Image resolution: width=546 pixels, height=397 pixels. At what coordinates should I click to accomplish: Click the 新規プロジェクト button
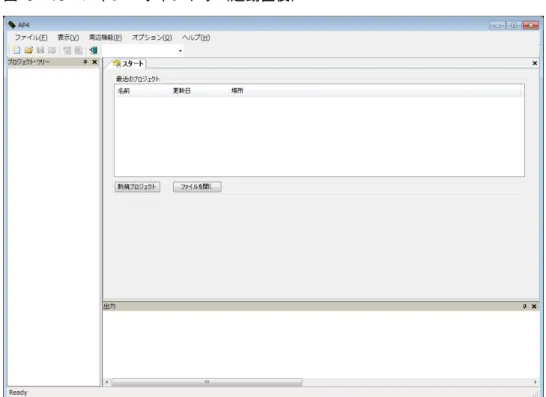pos(137,187)
